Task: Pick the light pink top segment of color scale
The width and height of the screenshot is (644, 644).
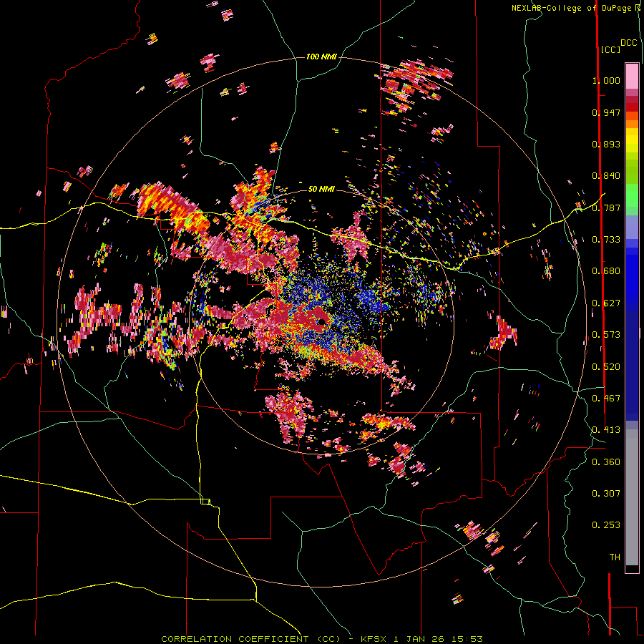Action: (x=632, y=76)
